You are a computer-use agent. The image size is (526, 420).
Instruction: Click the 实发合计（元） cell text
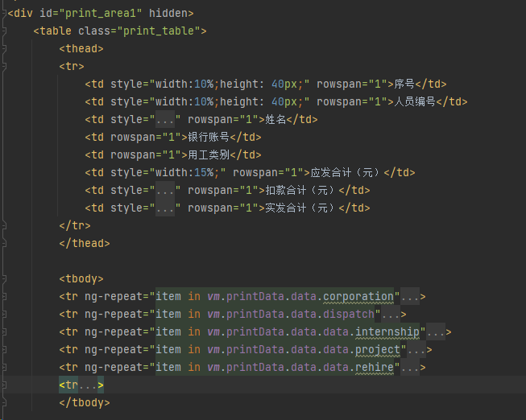point(301,208)
